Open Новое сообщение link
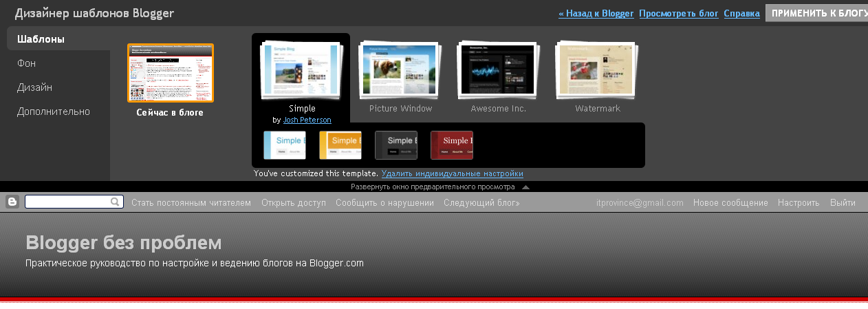Viewport: 868px width, 309px height. coord(730,203)
